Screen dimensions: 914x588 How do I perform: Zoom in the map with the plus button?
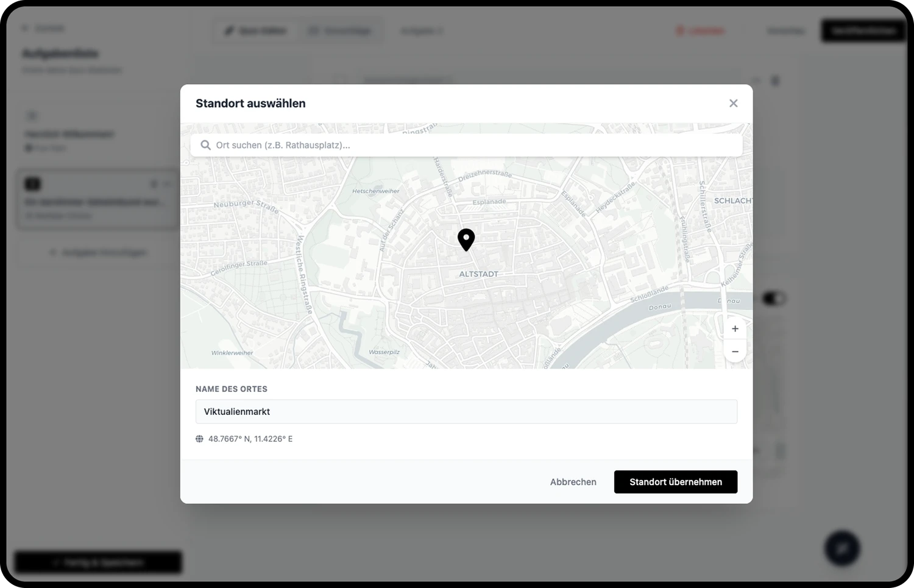tap(735, 329)
